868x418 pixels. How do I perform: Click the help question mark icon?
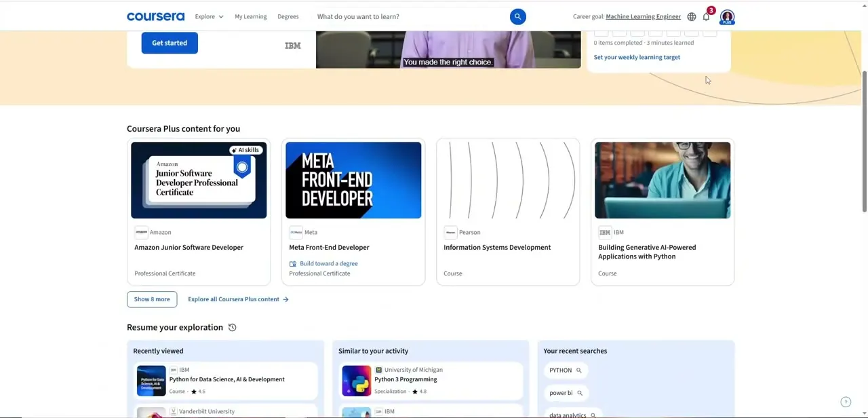[846, 402]
